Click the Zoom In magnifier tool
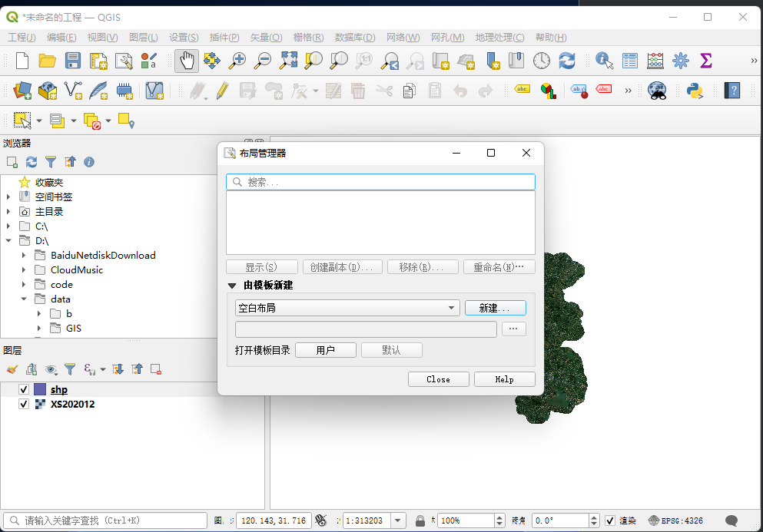 tap(237, 61)
